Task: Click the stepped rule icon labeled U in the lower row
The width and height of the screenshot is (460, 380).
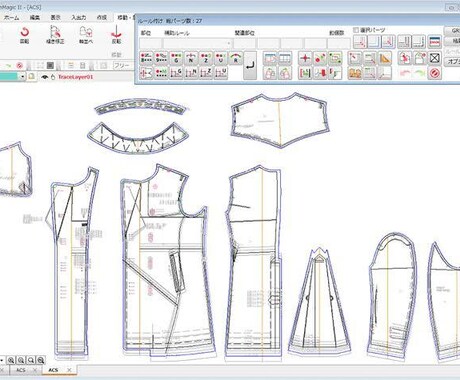Action: coord(221,73)
